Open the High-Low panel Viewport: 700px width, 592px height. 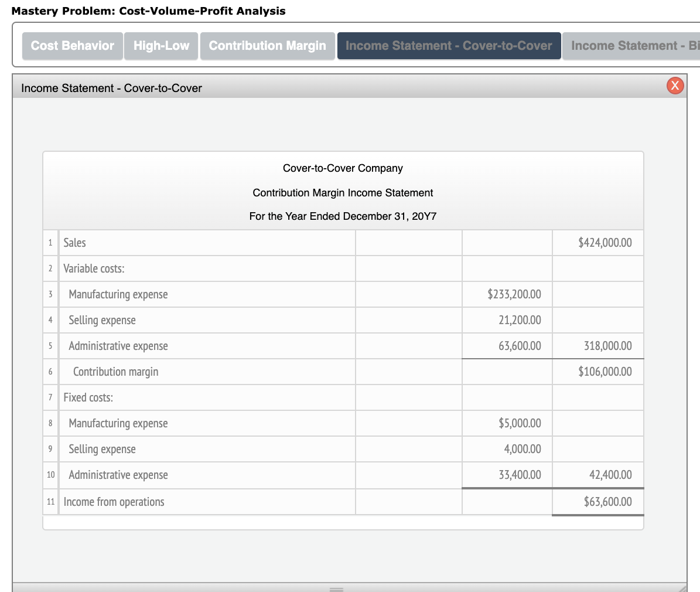161,46
